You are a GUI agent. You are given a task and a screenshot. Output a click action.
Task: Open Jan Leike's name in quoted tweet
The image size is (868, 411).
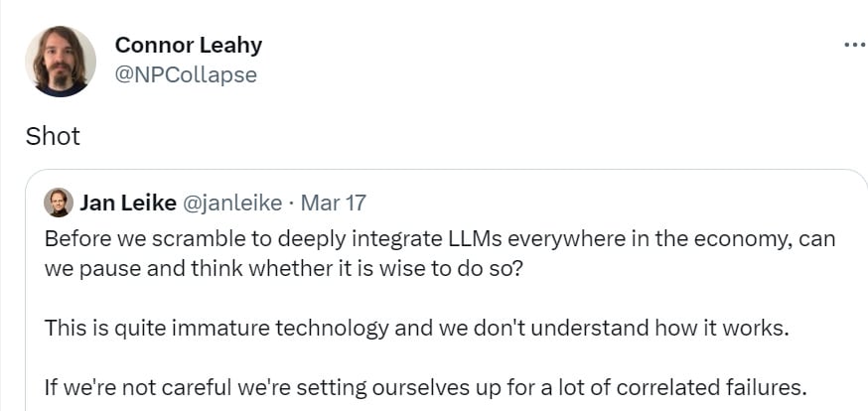pos(128,203)
